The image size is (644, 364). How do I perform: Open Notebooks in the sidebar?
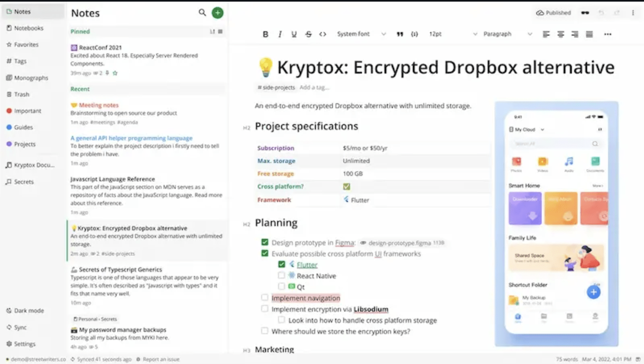32,28
